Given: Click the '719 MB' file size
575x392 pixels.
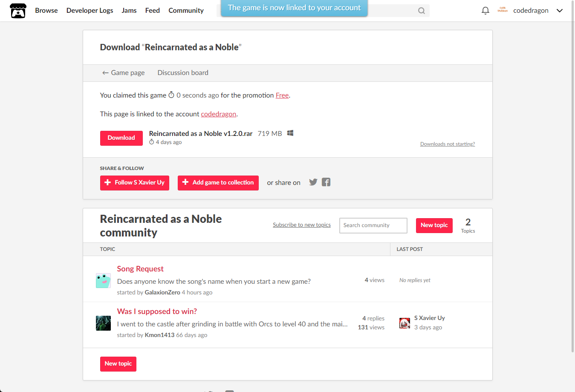Looking at the screenshot, I should click(x=270, y=134).
